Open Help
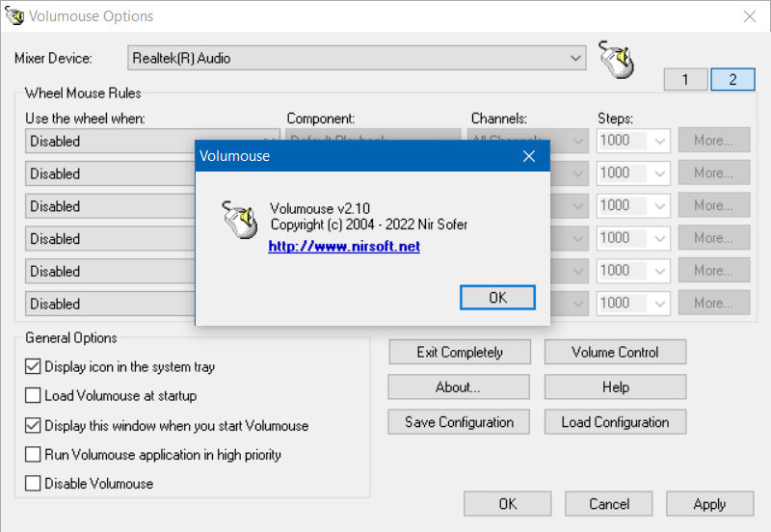Viewport: 771px width, 532px height. click(615, 387)
